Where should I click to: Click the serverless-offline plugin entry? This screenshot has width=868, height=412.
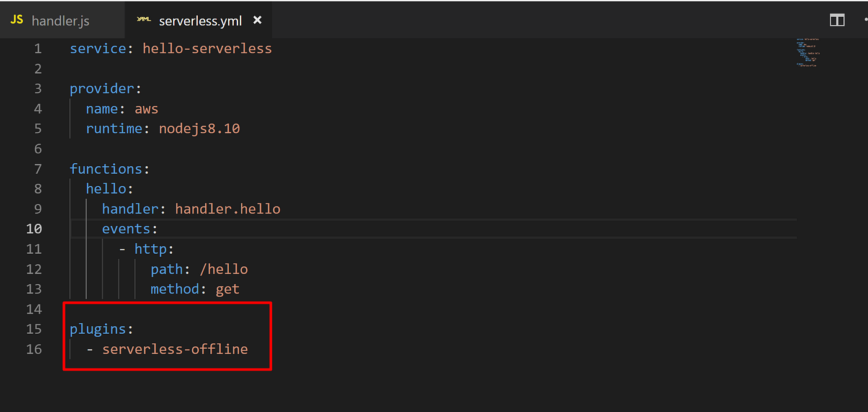click(175, 349)
